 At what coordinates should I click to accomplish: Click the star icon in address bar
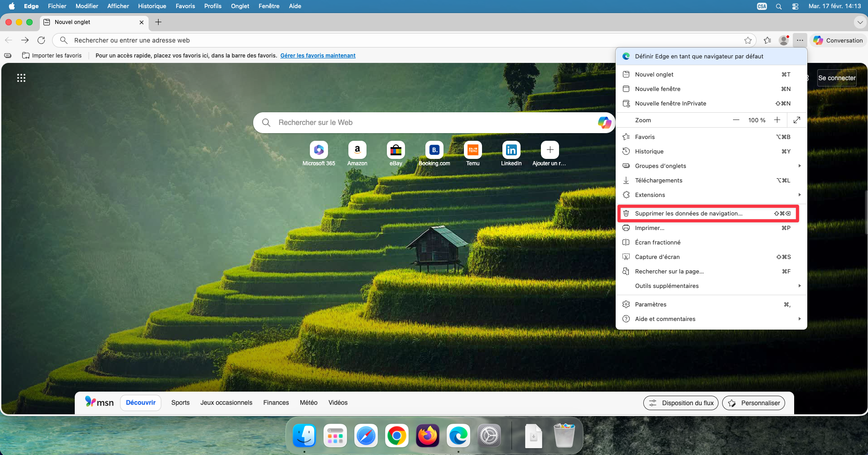click(x=748, y=40)
